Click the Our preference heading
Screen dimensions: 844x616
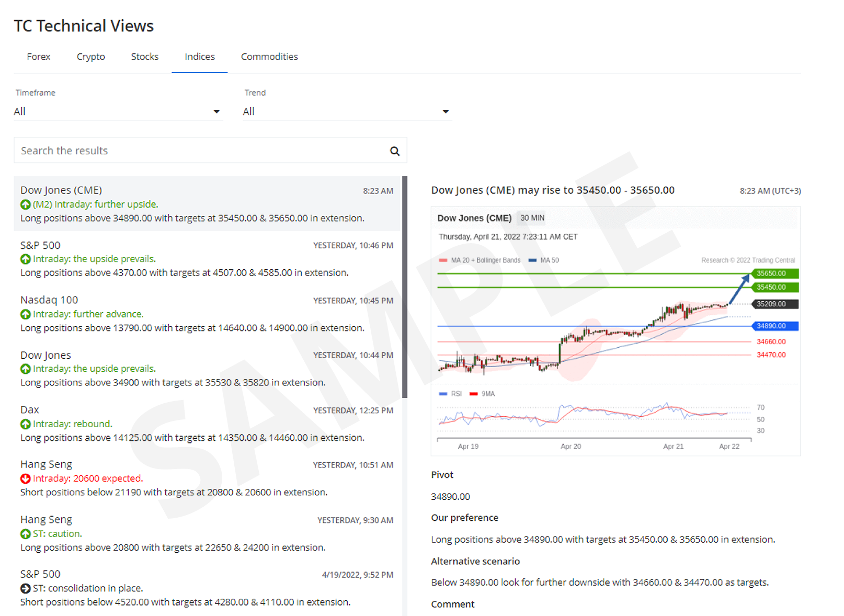click(464, 518)
